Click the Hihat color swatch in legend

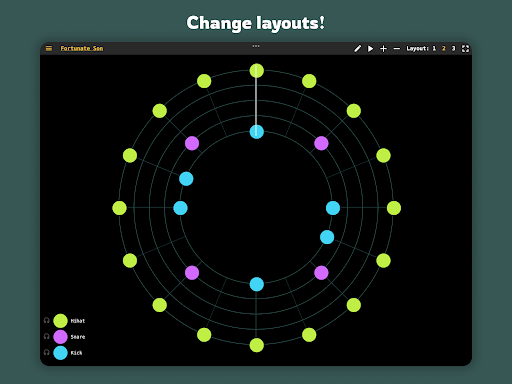(60, 321)
